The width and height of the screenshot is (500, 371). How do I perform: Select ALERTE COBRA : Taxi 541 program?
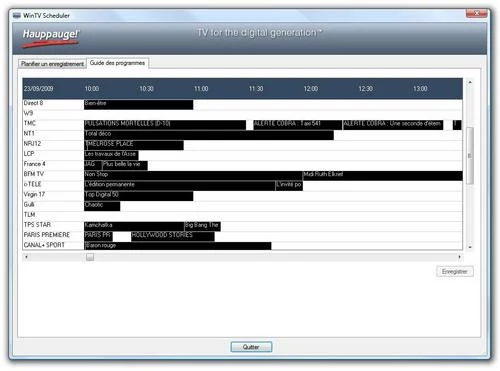(298, 125)
